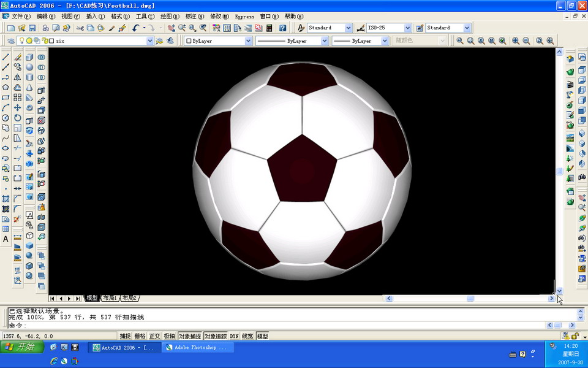The height and width of the screenshot is (368, 588).
Task: Switch to the 布局1 layout tab
Action: click(x=109, y=298)
